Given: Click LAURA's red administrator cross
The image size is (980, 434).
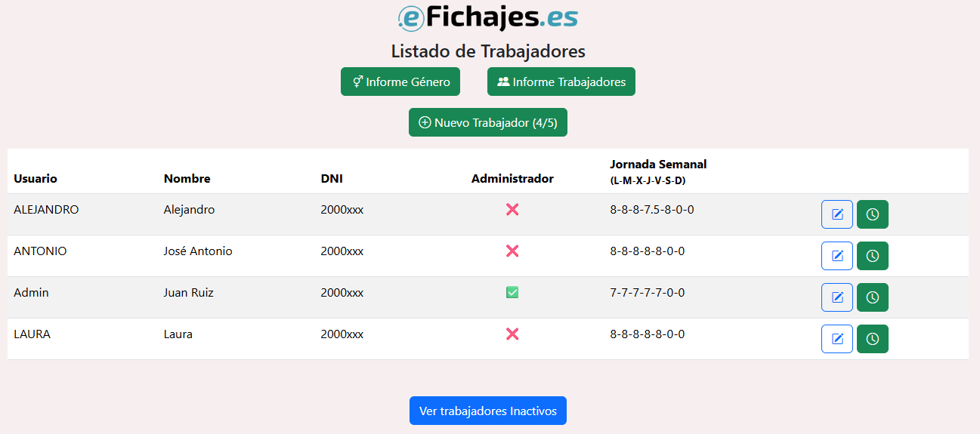Looking at the screenshot, I should tap(512, 334).
